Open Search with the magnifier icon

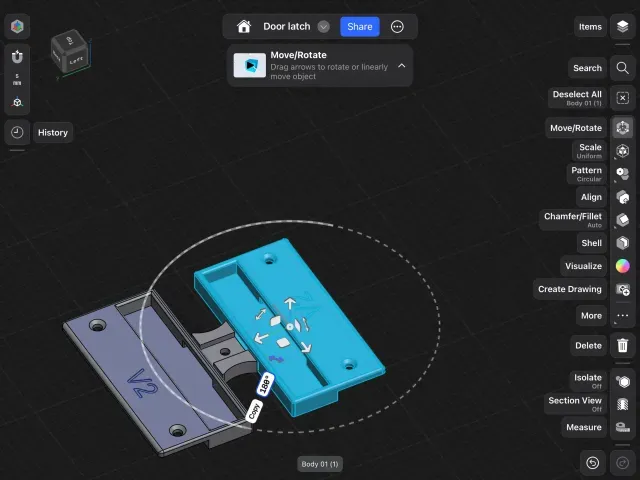[x=622, y=68]
